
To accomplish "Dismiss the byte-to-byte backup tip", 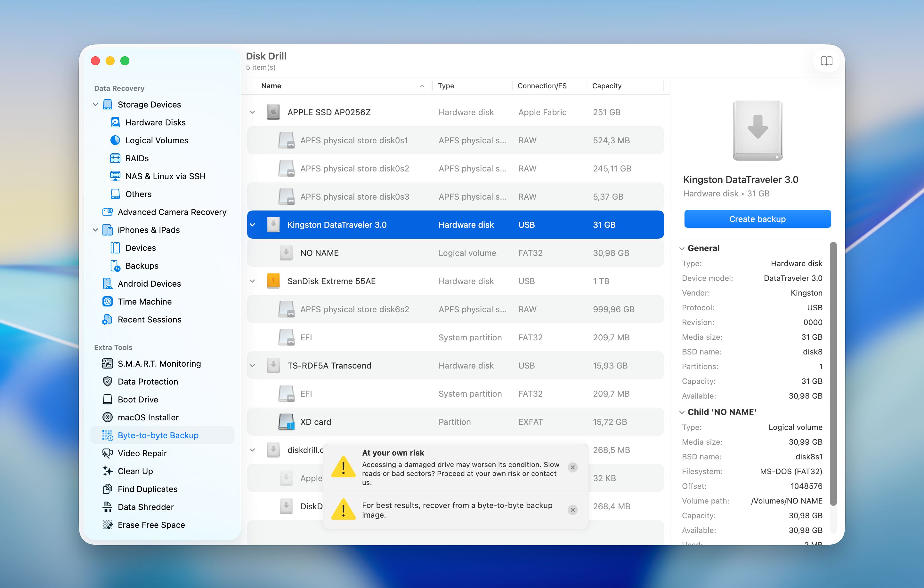I will coord(572,510).
